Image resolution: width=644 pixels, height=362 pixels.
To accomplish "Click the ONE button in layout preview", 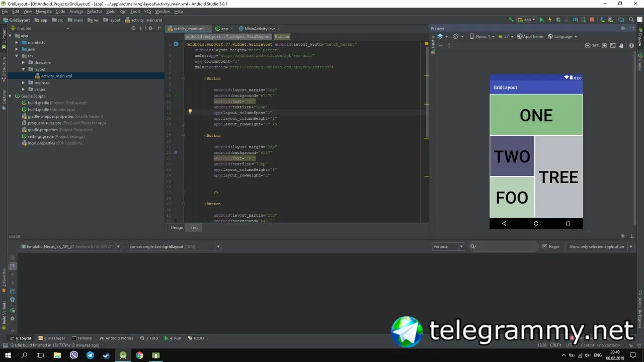I will 536,115.
